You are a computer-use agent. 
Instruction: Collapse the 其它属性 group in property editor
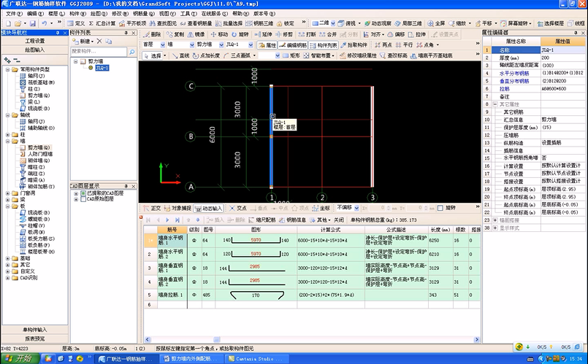[x=495, y=104]
